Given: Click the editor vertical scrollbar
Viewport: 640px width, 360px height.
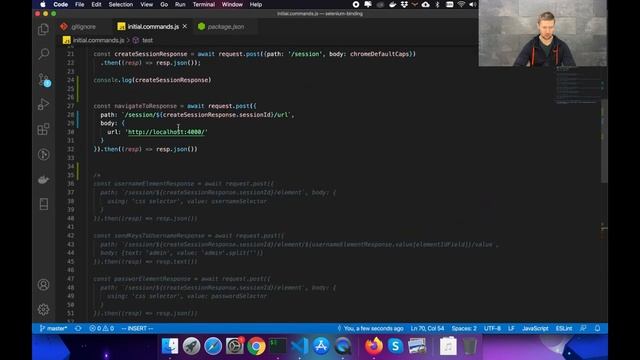Looking at the screenshot, I should [604, 141].
